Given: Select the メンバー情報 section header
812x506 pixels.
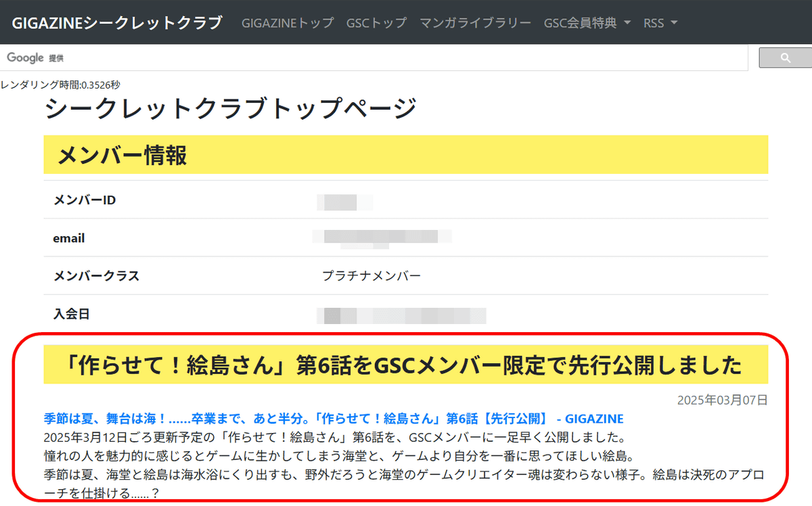Looking at the screenshot, I should click(x=406, y=155).
